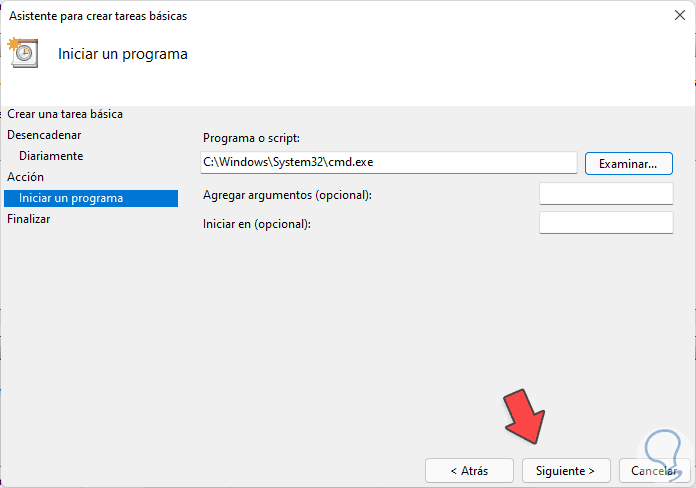Continue with the 'Siguiente >' button

(x=566, y=470)
